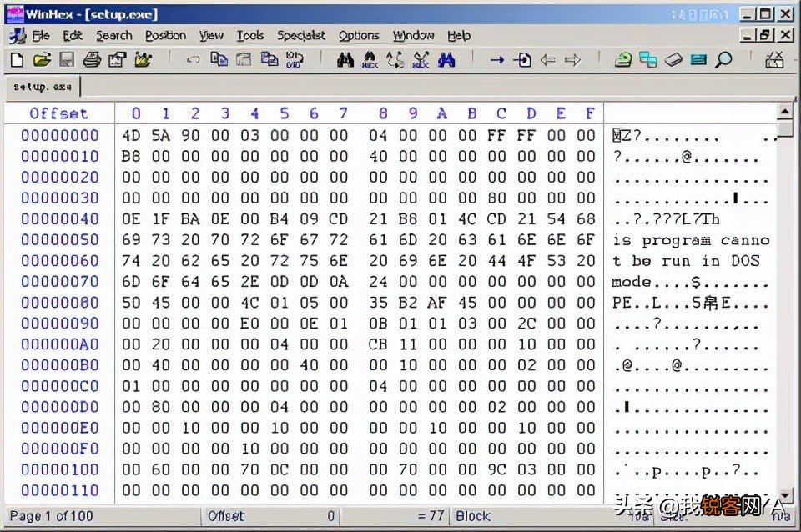This screenshot has width=801, height=532.
Task: Open the Window menu
Action: coord(413,36)
